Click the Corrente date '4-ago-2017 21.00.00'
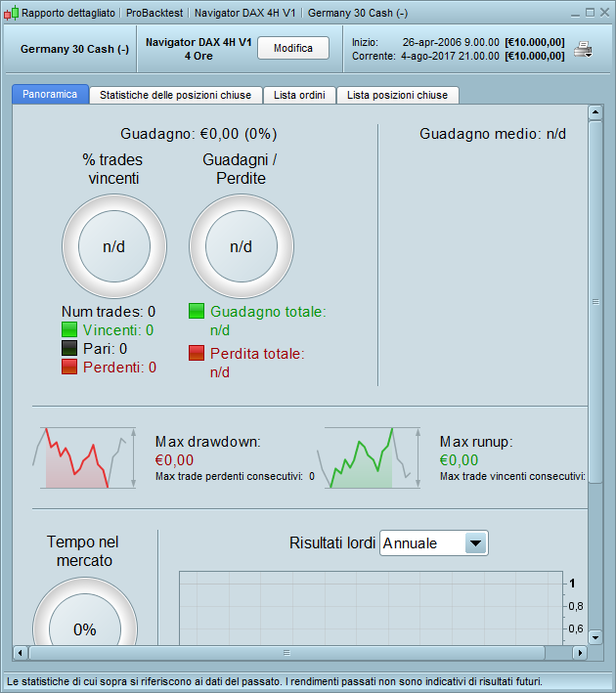This screenshot has width=616, height=693. click(450, 56)
